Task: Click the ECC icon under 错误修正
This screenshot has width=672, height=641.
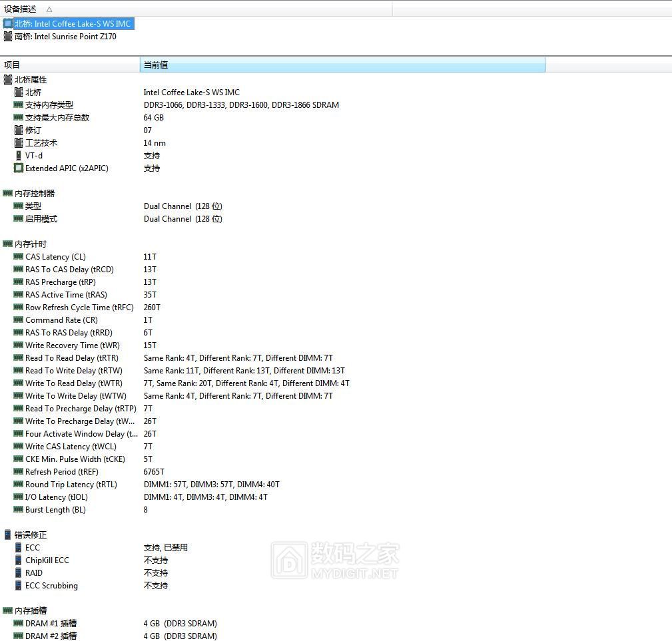Action: point(18,547)
